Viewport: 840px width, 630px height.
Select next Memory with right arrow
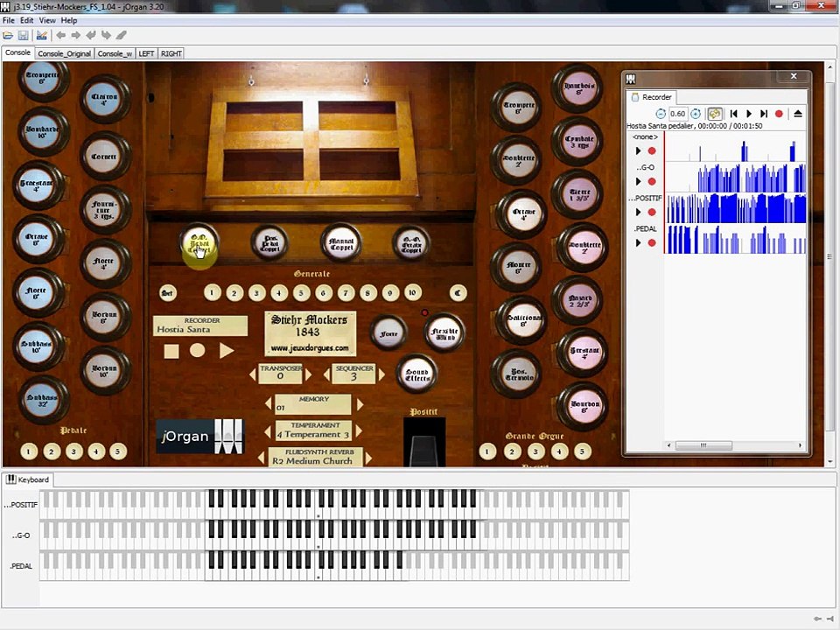[x=360, y=404]
